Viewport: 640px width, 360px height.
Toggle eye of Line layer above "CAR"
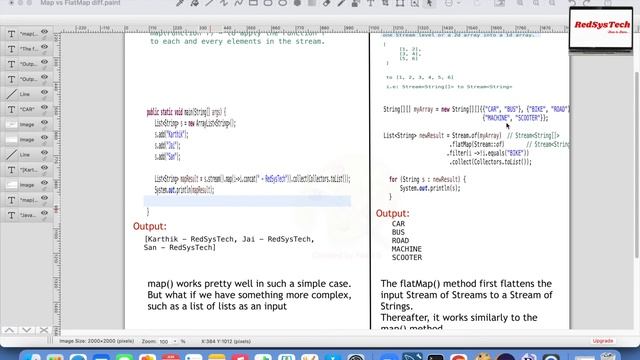click(44, 93)
